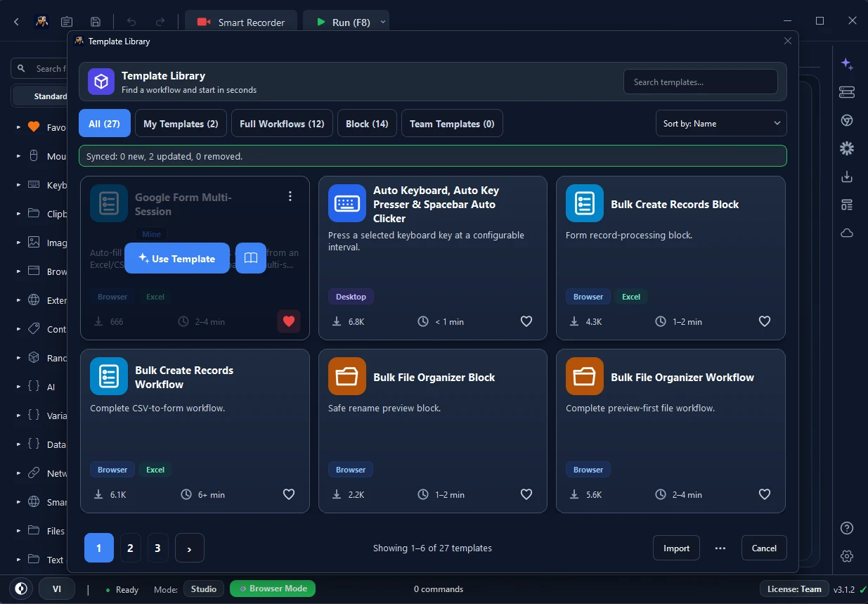This screenshot has height=604, width=868.
Task: Favorite the Auto Keyboard template
Action: pyautogui.click(x=526, y=321)
